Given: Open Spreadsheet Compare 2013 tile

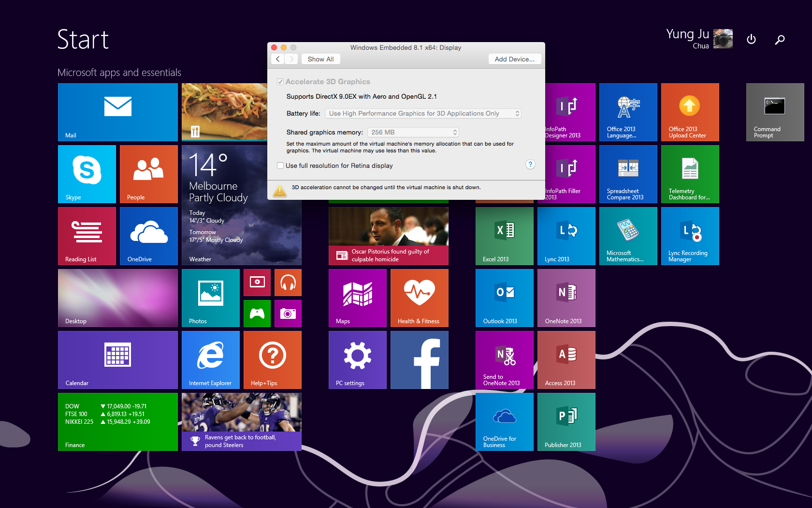Looking at the screenshot, I should click(x=628, y=174).
